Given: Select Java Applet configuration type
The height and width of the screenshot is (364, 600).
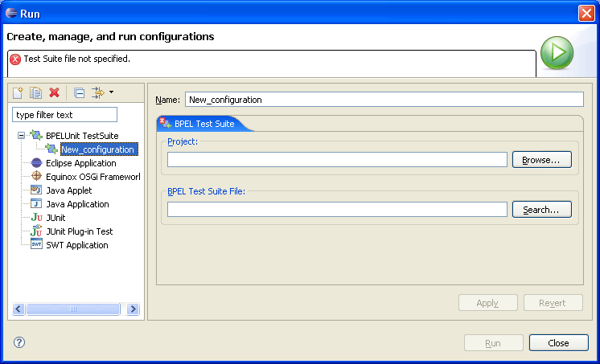Looking at the screenshot, I should coord(69,190).
